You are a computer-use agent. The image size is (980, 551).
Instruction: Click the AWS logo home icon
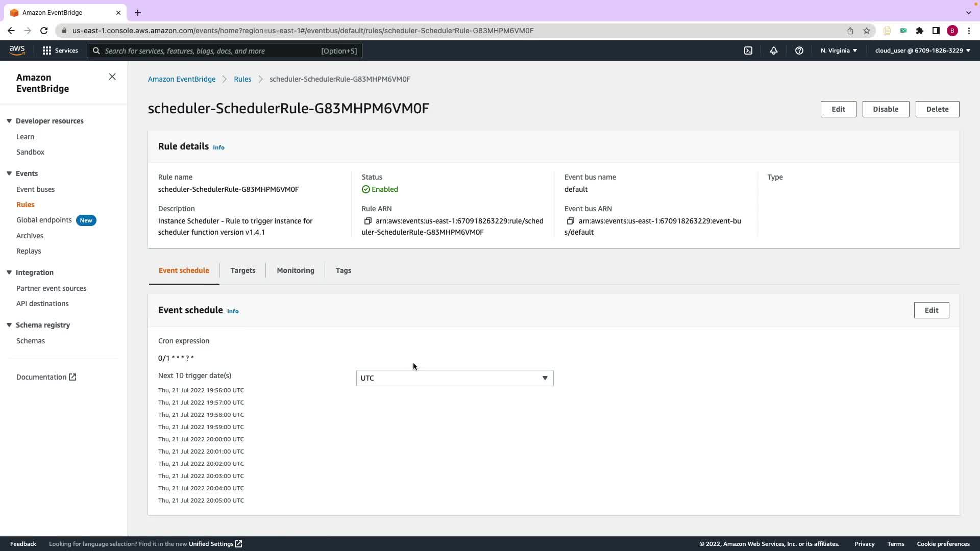[x=17, y=50]
